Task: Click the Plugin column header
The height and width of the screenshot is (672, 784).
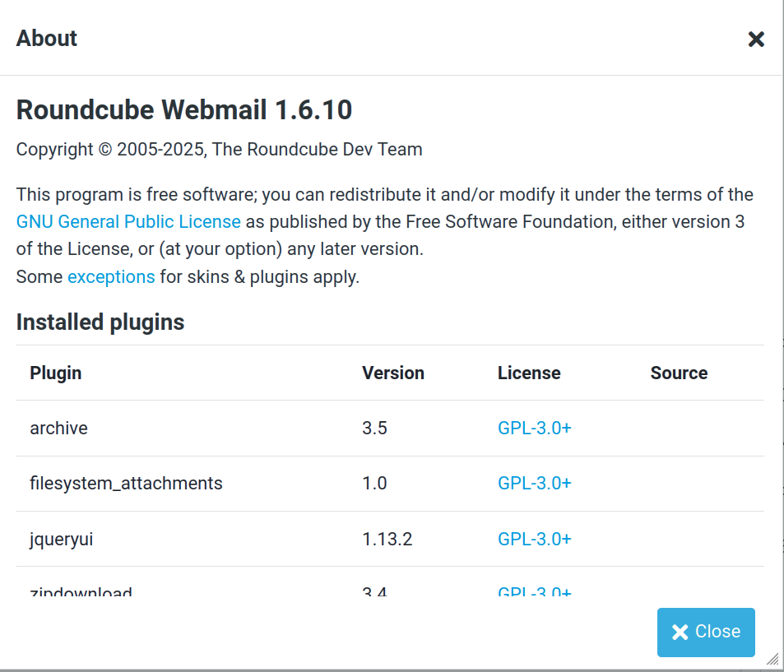Action: click(x=56, y=373)
